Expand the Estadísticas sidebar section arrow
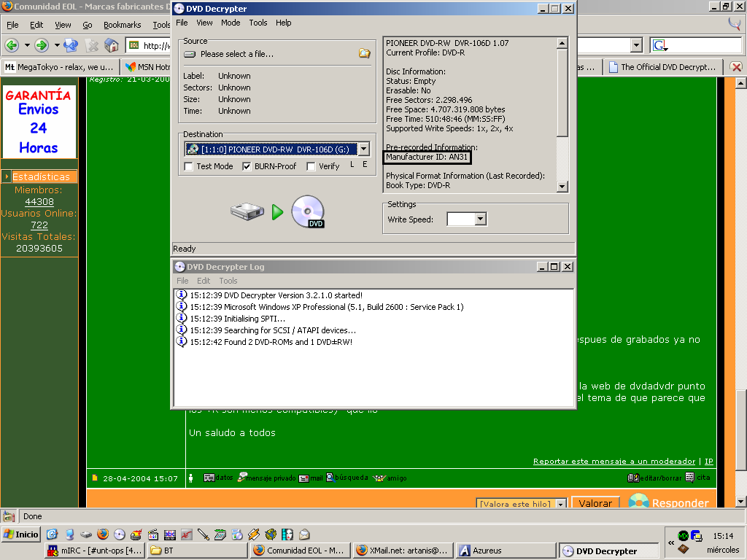The width and height of the screenshot is (747, 560). pos(6,176)
